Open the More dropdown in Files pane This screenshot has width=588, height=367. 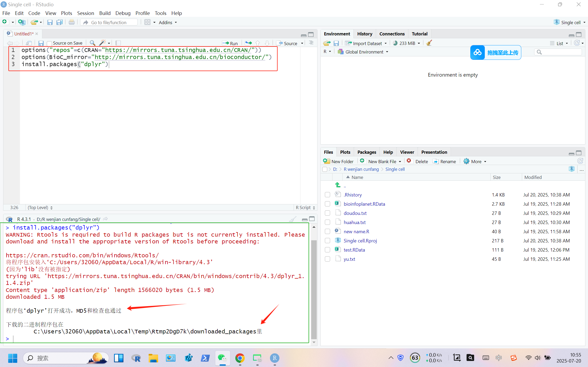coord(476,162)
